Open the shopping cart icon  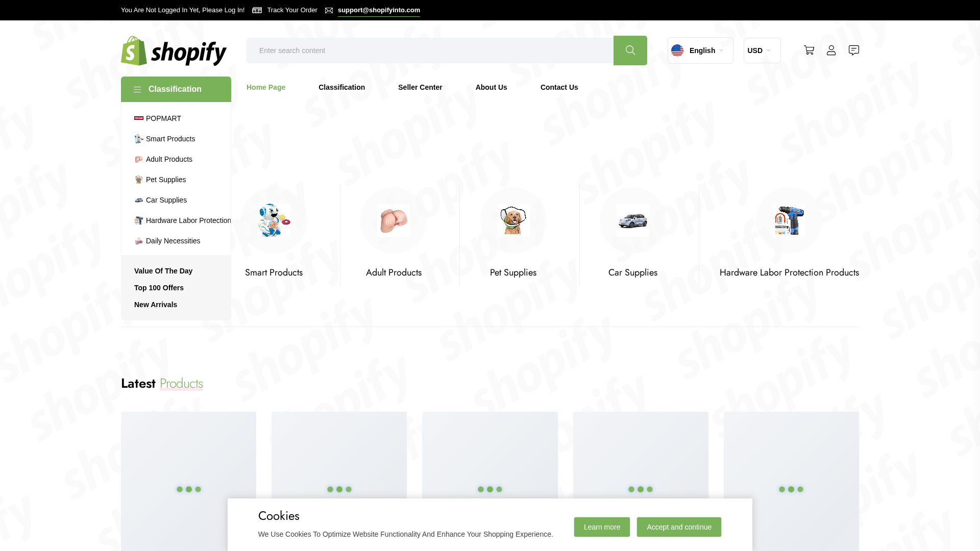coord(809,50)
